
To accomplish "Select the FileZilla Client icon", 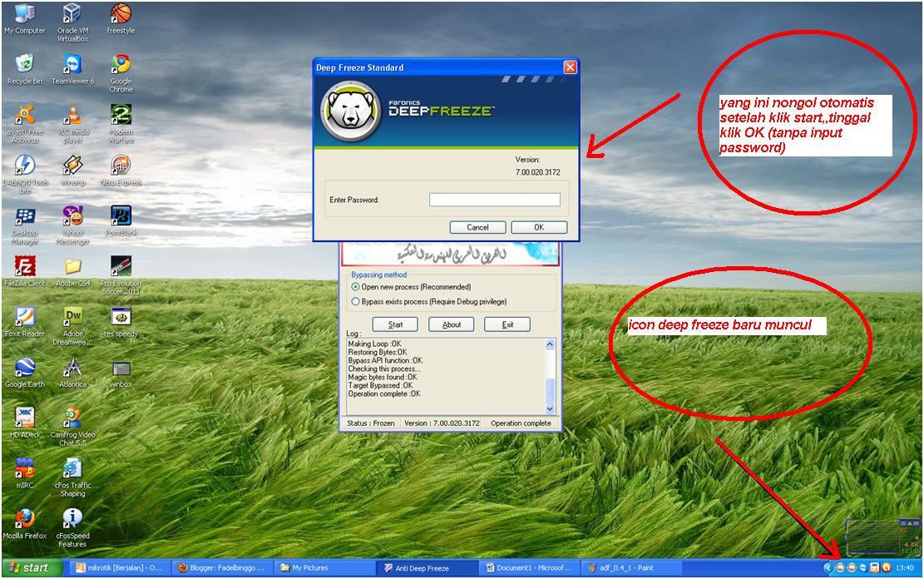I will pyautogui.click(x=25, y=272).
